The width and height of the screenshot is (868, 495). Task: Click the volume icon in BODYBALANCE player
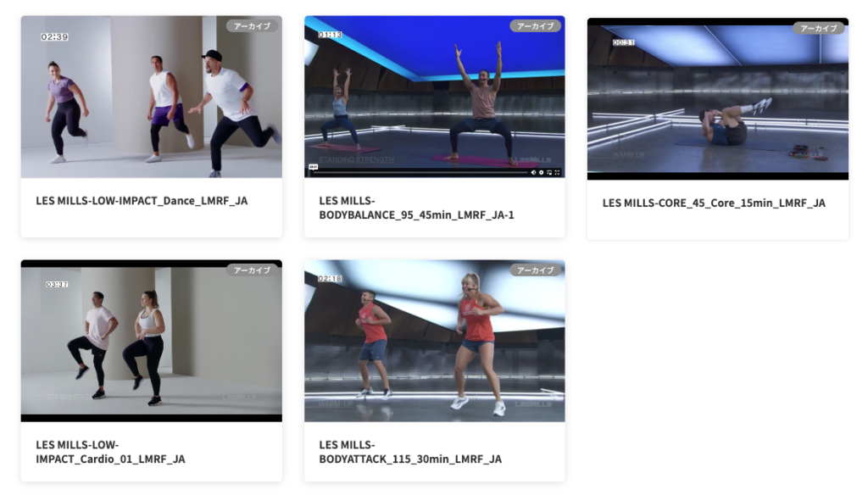[x=534, y=172]
